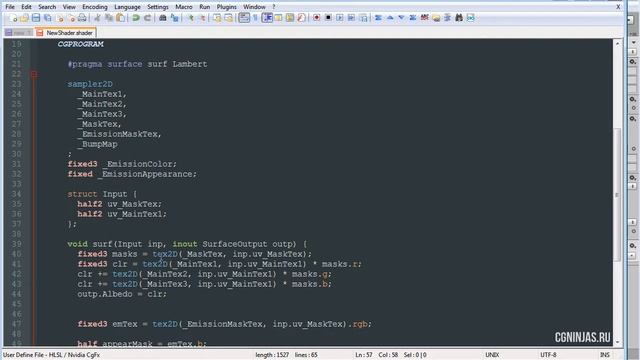
Task: Click 'struct Input {' on line 34
Action: [x=102, y=194]
